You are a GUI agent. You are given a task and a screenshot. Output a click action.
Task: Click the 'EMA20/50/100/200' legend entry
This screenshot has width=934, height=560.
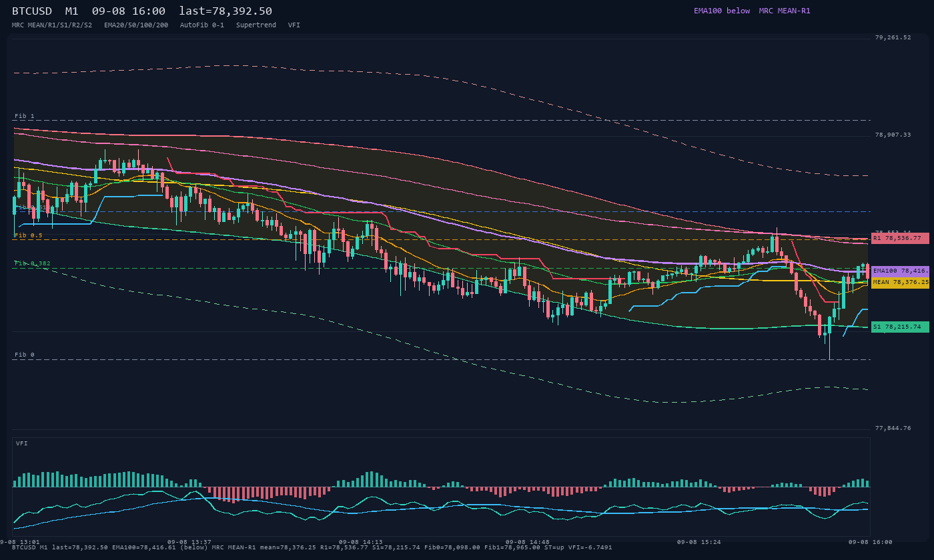pos(136,25)
